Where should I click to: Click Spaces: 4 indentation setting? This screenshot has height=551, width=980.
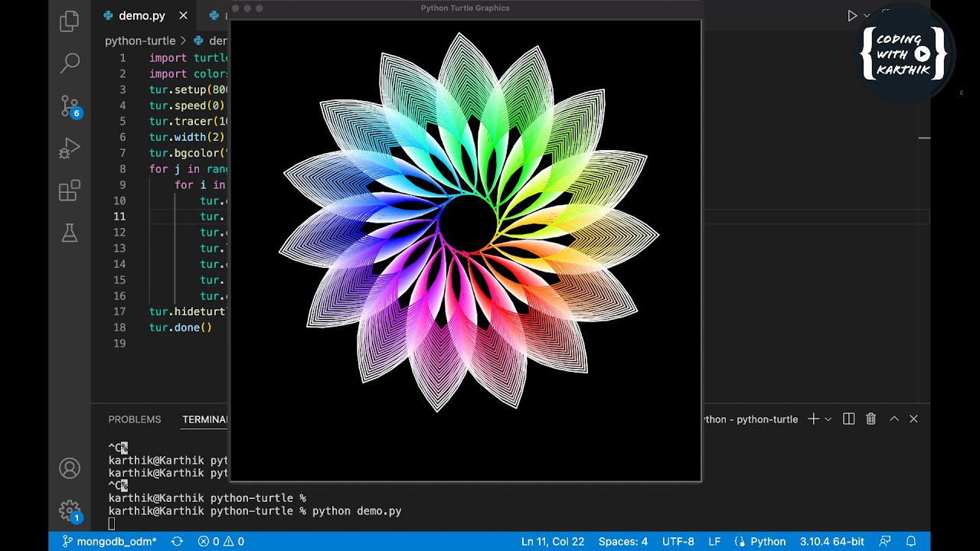click(622, 541)
